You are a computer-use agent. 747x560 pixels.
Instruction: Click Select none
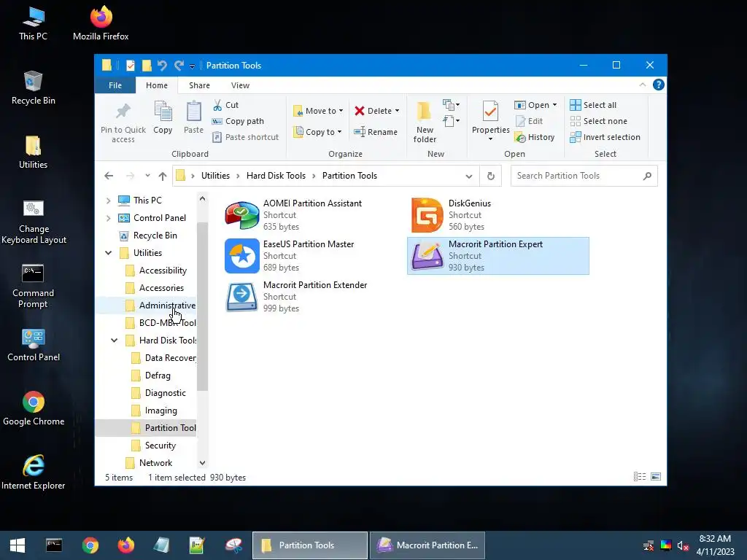pyautogui.click(x=599, y=121)
